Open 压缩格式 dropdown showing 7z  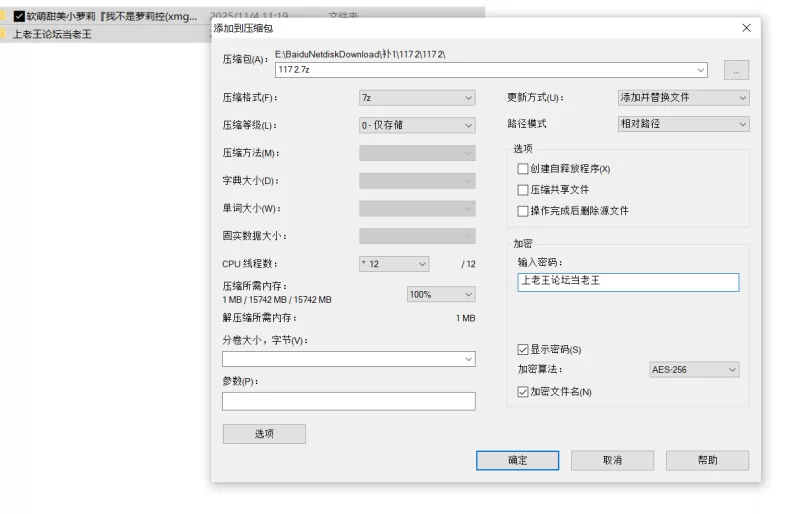pyautogui.click(x=417, y=98)
